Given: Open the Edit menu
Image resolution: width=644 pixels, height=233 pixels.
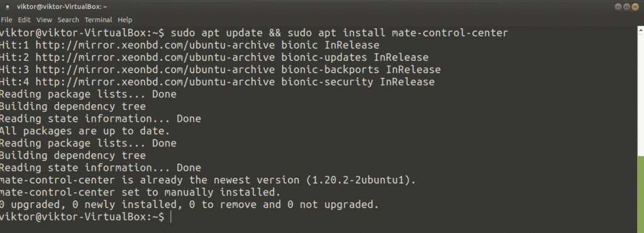Looking at the screenshot, I should tap(25, 19).
